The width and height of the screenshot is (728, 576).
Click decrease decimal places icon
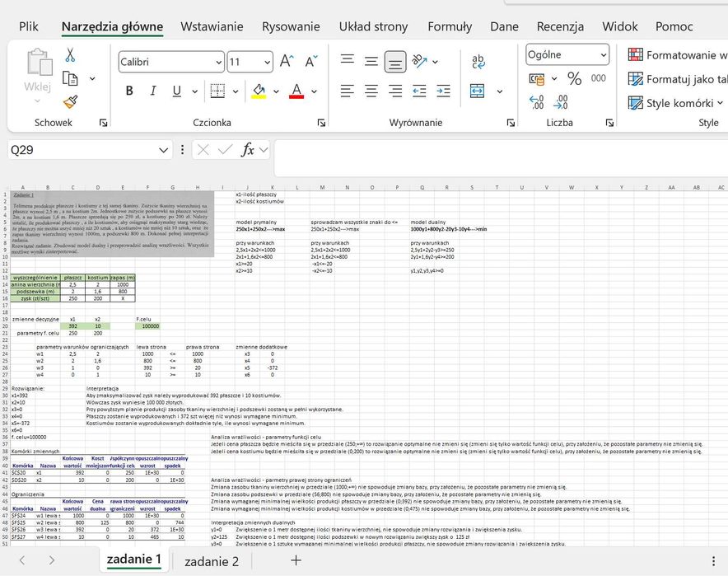(x=561, y=101)
